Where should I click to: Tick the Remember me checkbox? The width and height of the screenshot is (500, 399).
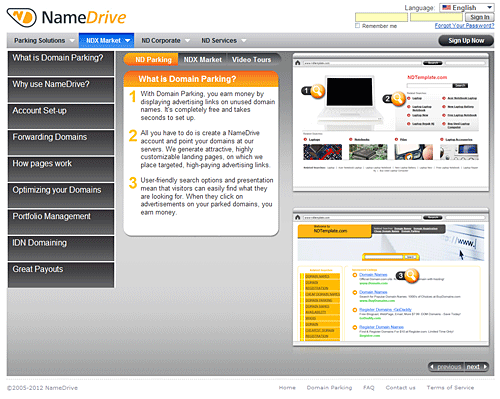click(358, 26)
